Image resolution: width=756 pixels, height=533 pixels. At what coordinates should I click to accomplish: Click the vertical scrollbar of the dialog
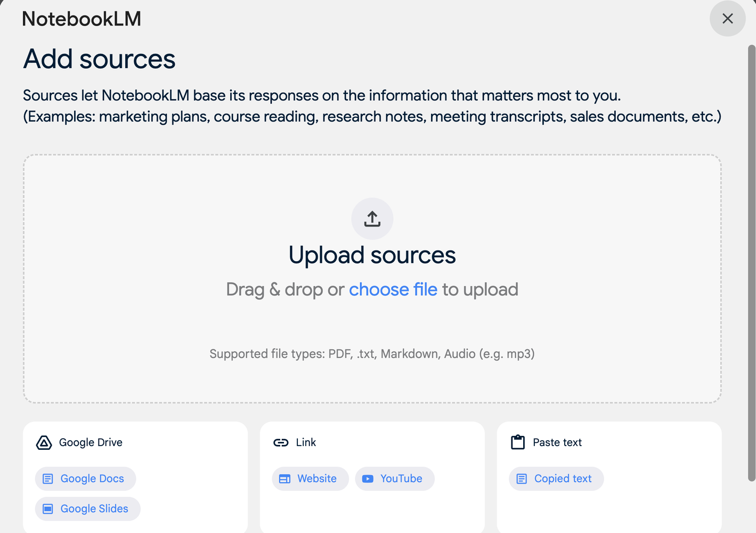[752, 263]
